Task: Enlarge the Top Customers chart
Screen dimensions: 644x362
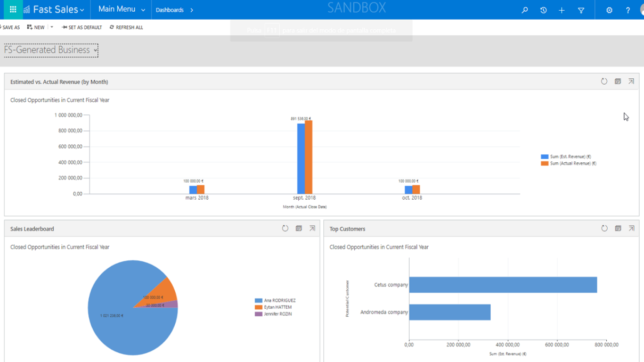Action: click(631, 228)
